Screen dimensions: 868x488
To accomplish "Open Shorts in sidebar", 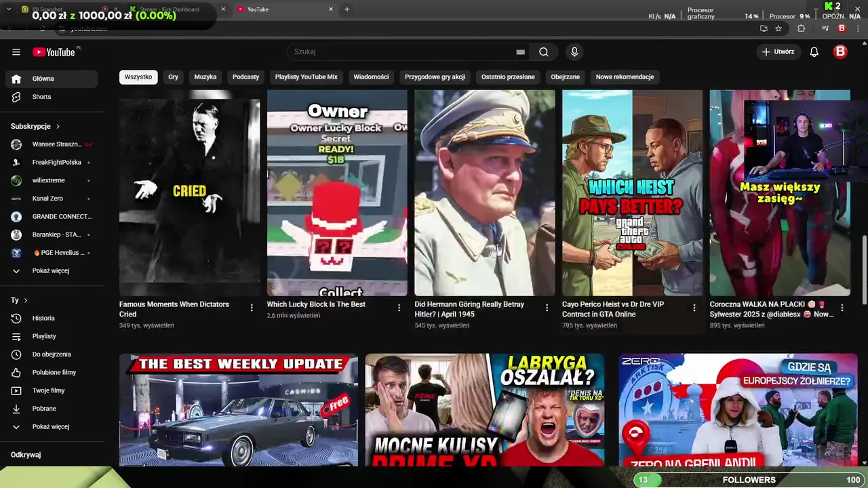I will point(52,97).
